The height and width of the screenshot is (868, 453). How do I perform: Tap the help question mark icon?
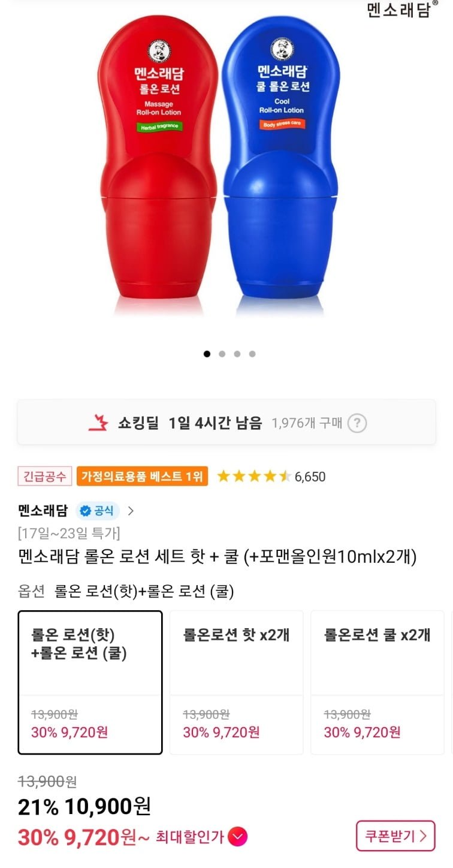(x=357, y=423)
